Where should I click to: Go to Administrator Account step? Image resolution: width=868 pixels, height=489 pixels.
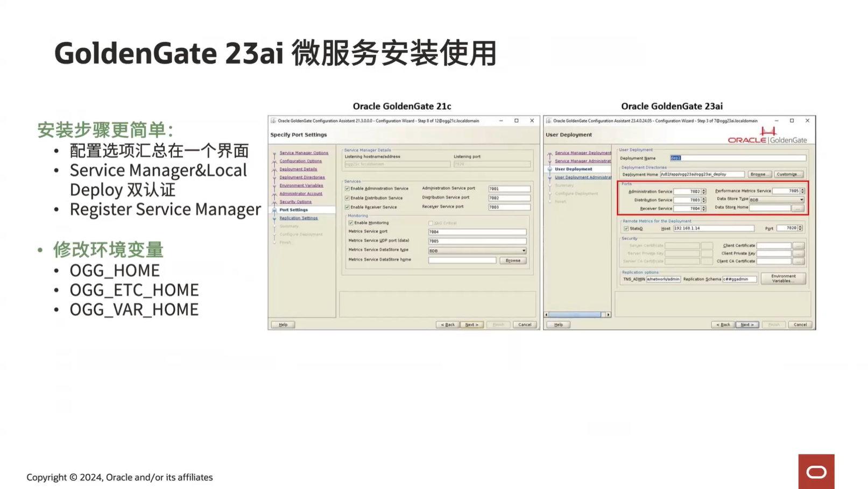tap(301, 194)
